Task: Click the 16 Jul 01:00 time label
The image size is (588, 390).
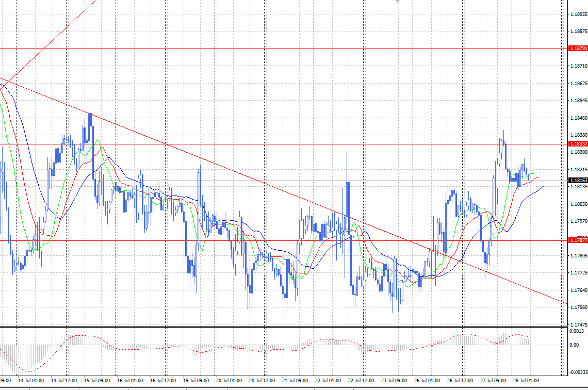Action: (x=130, y=381)
